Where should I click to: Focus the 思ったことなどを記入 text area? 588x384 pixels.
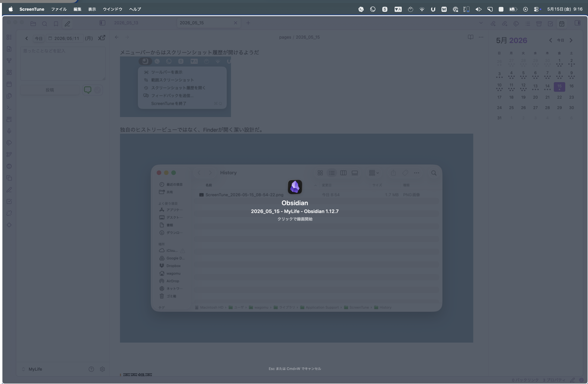pyautogui.click(x=63, y=63)
